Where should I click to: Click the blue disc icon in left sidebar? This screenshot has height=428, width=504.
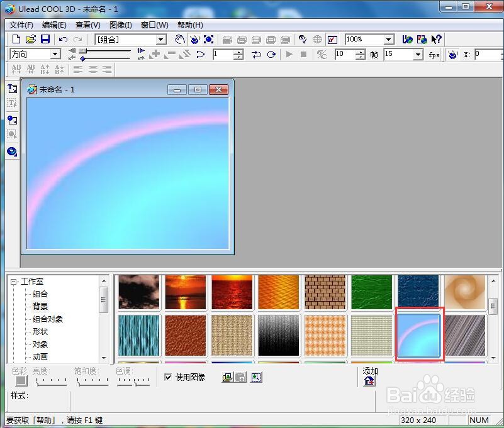(x=12, y=151)
